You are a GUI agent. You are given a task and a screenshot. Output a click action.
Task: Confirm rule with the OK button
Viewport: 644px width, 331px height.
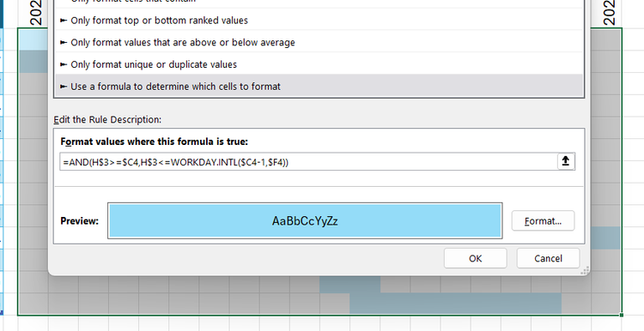tap(475, 258)
